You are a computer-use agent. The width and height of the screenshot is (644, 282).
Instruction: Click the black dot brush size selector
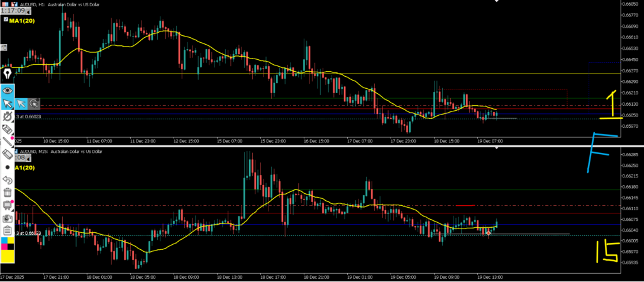click(x=8, y=167)
